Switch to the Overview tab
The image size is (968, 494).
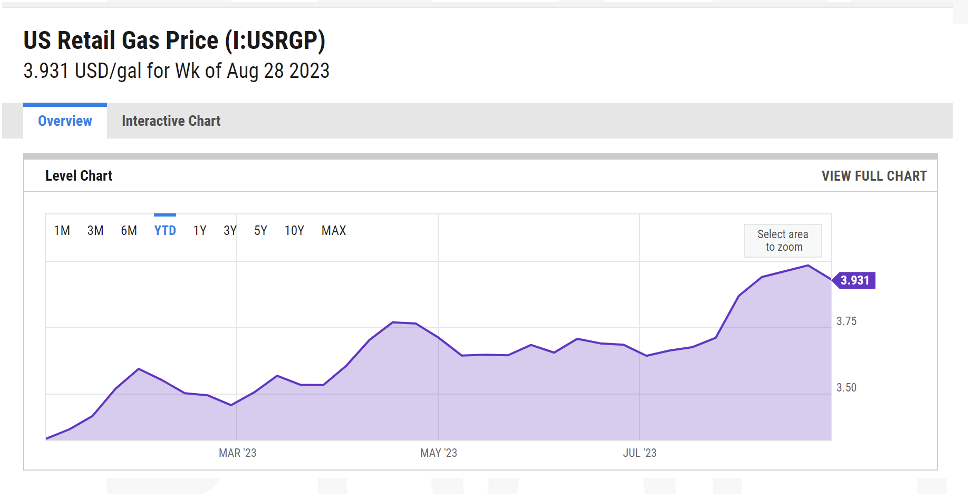tap(65, 121)
